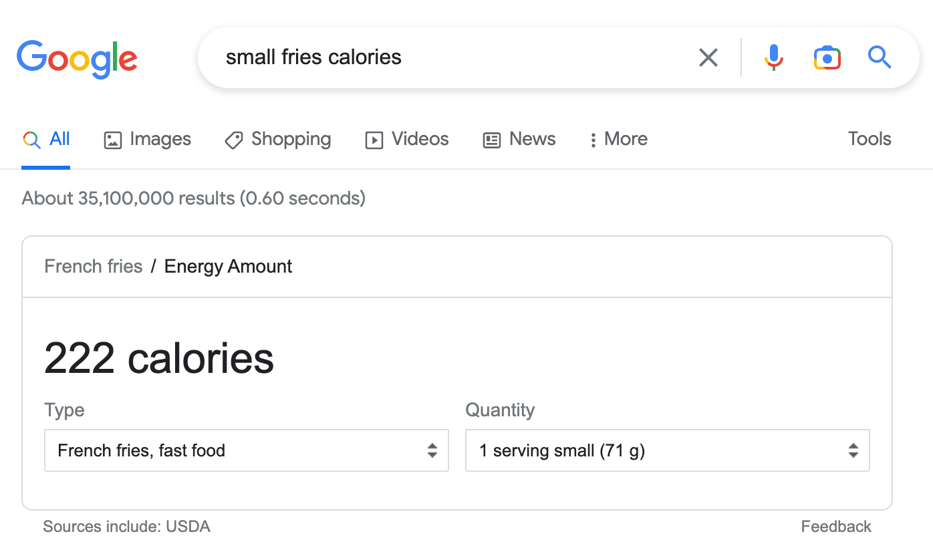
Task: Switch to the News tab label
Action: 532,139
